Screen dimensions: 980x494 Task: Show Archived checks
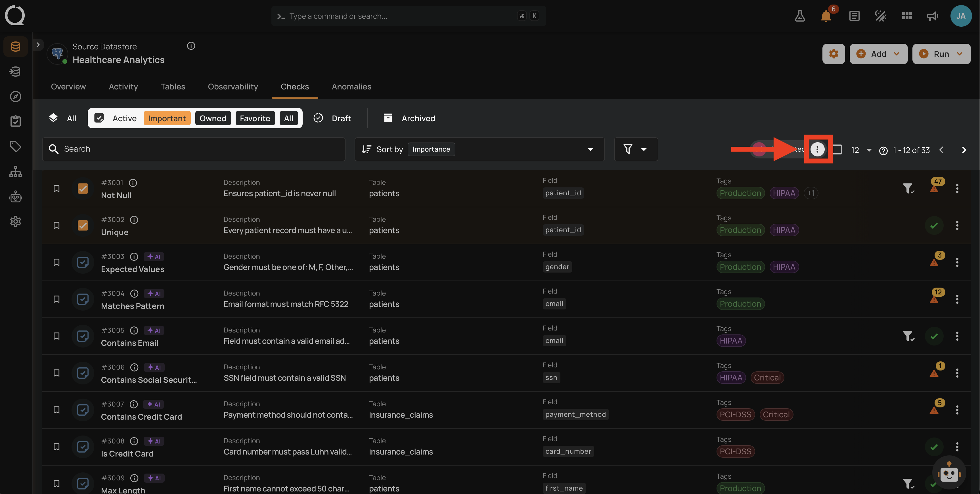[409, 118]
